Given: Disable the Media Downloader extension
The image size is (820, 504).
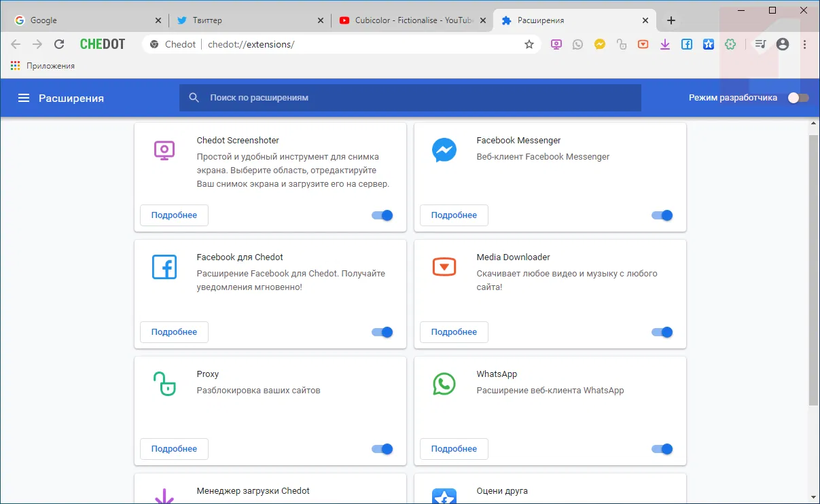Looking at the screenshot, I should click(662, 332).
